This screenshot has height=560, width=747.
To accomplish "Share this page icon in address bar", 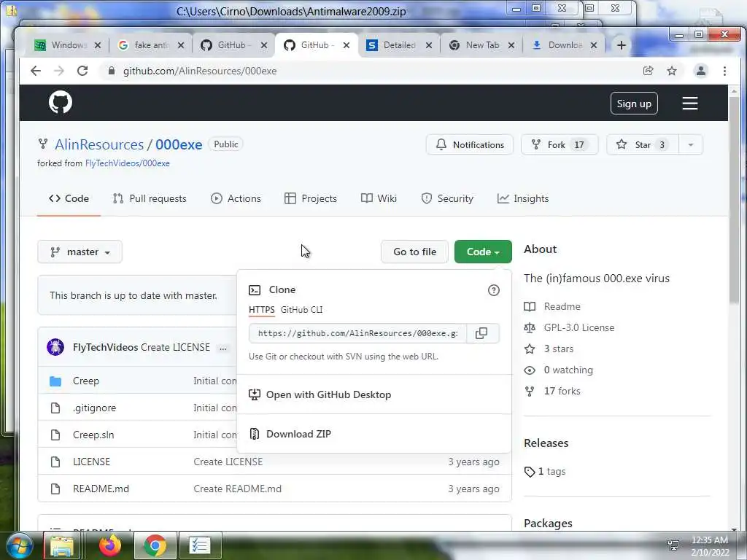I will [648, 71].
